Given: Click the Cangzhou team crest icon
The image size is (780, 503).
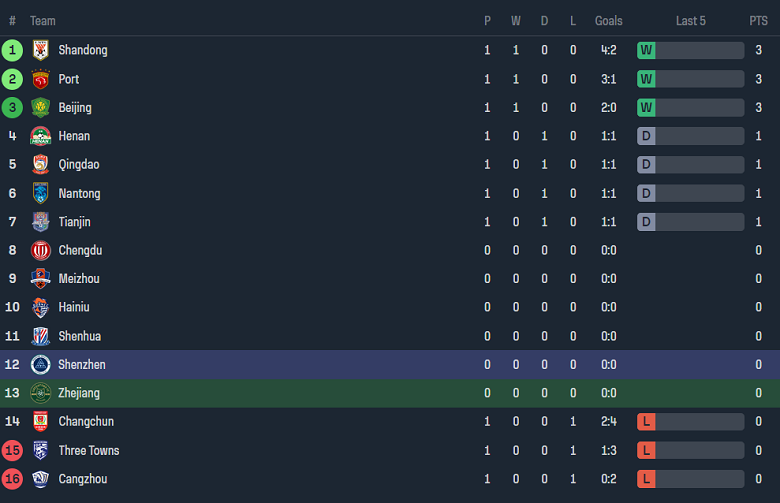Looking at the screenshot, I should 40,479.
